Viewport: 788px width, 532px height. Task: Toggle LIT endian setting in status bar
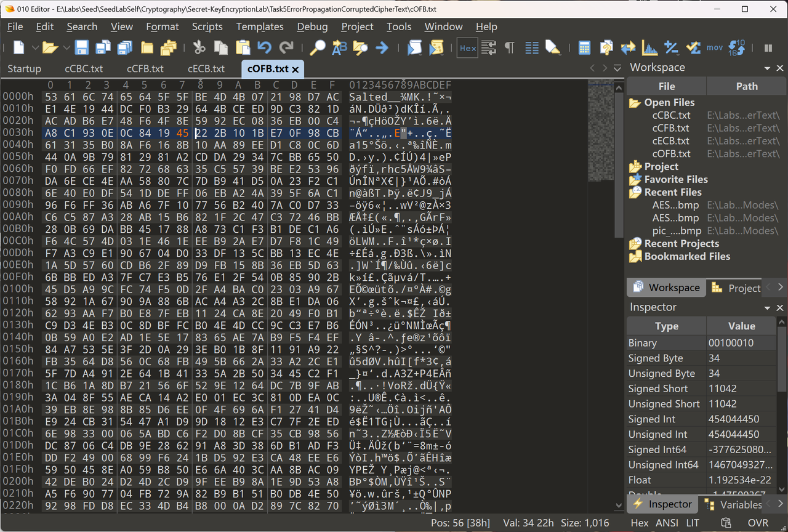[x=693, y=522]
